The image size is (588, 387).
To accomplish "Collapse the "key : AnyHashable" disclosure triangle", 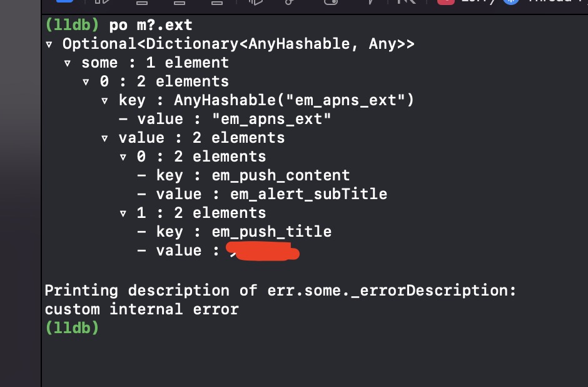I will click(104, 101).
